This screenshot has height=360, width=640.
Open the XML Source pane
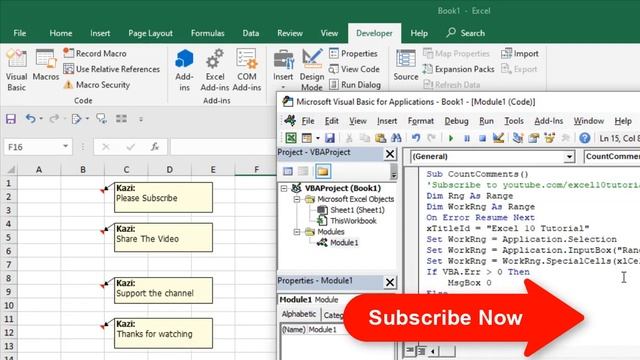pos(406,65)
